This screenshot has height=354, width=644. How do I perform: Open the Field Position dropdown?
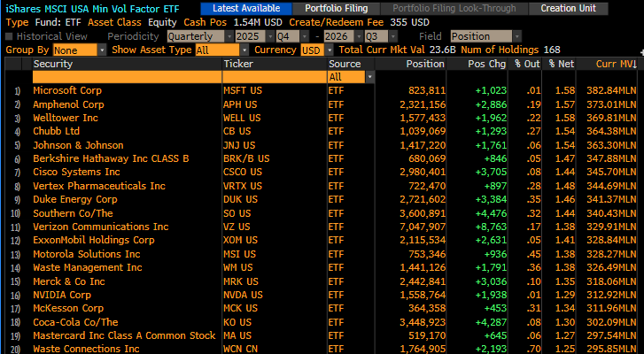click(485, 36)
